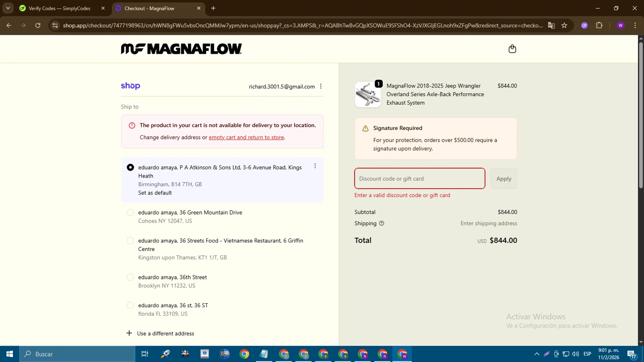Click the MagnaFlow logo
The width and height of the screenshot is (644, 362).
click(181, 49)
